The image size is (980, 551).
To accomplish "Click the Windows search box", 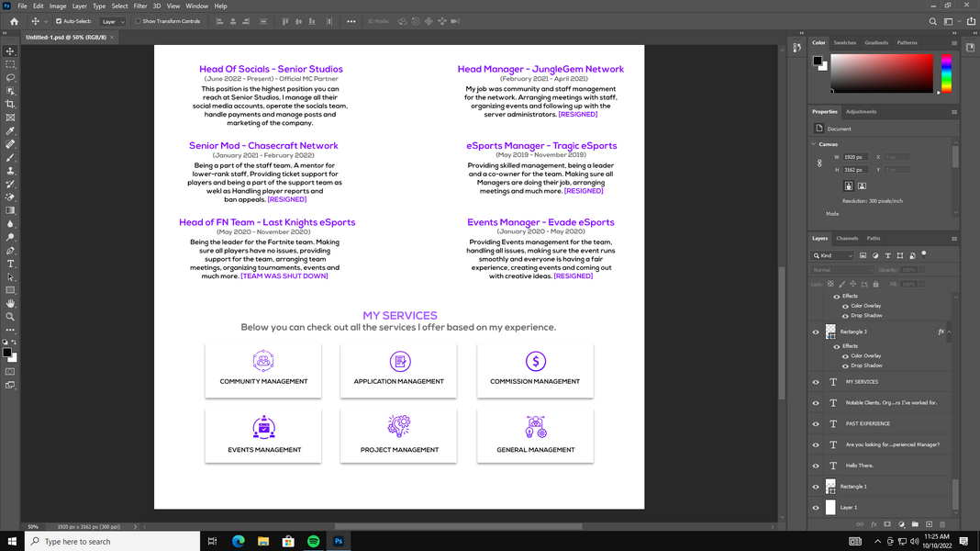I will [113, 542].
